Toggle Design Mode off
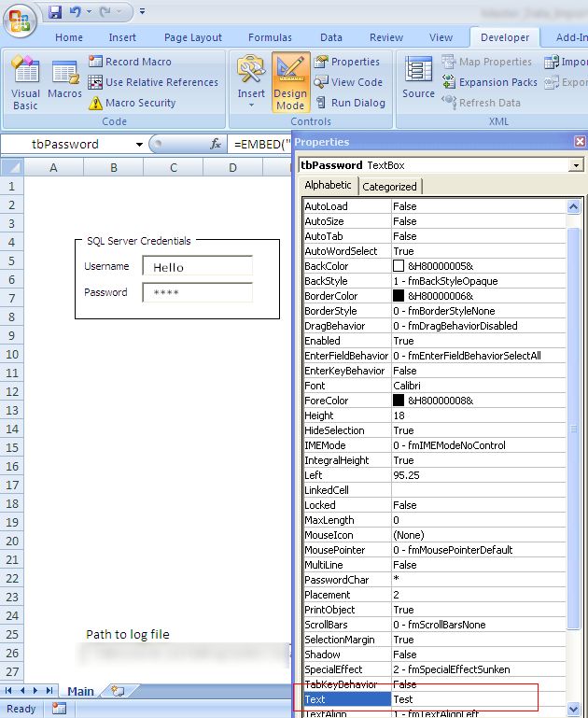588x718 pixels. (x=290, y=82)
